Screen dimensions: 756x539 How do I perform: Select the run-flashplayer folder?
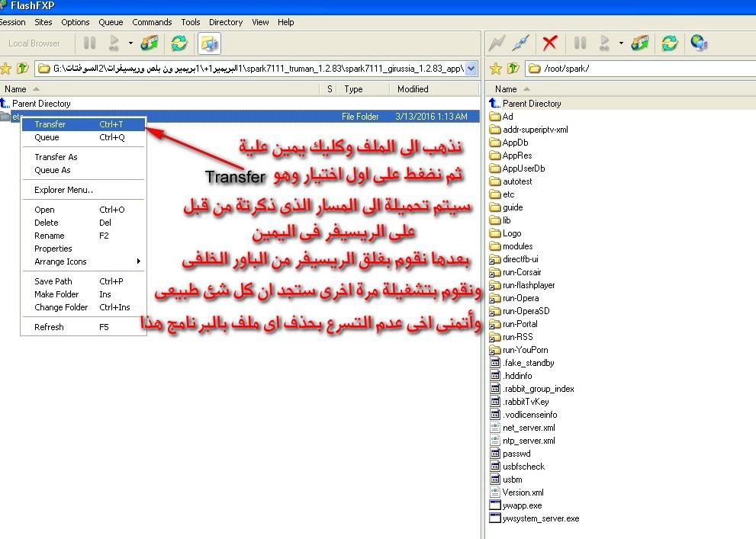(529, 285)
